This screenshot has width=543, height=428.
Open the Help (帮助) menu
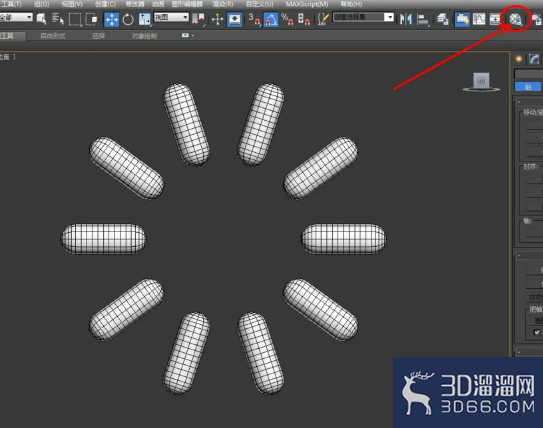click(351, 4)
